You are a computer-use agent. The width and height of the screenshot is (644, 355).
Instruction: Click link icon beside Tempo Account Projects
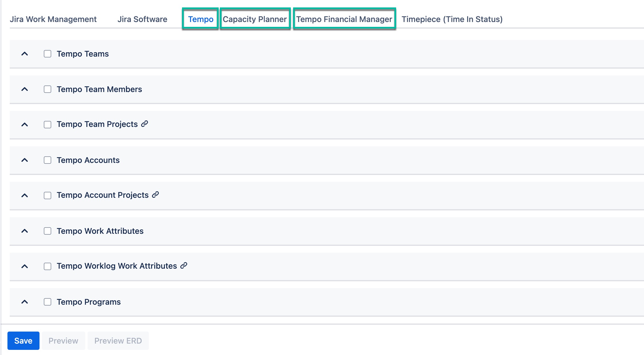tap(155, 195)
